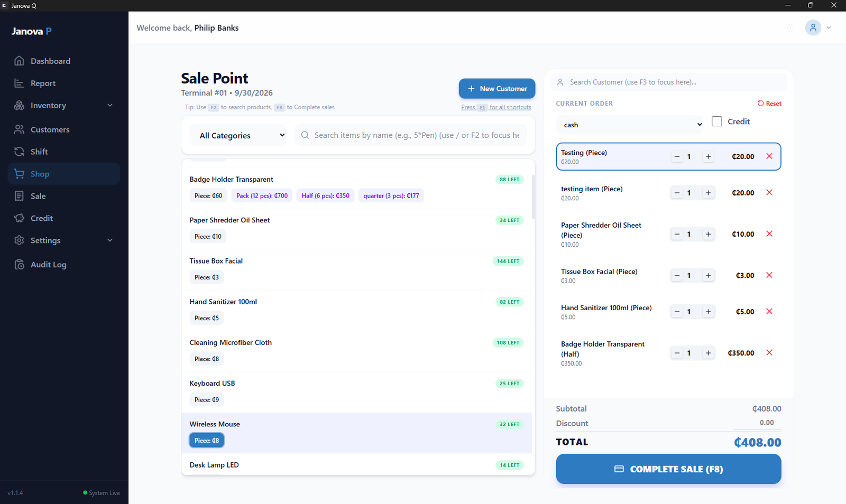Click the Shop cart icon in sidebar

coord(19,174)
